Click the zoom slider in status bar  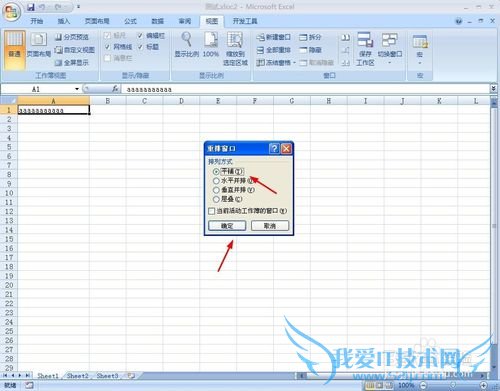453,385
